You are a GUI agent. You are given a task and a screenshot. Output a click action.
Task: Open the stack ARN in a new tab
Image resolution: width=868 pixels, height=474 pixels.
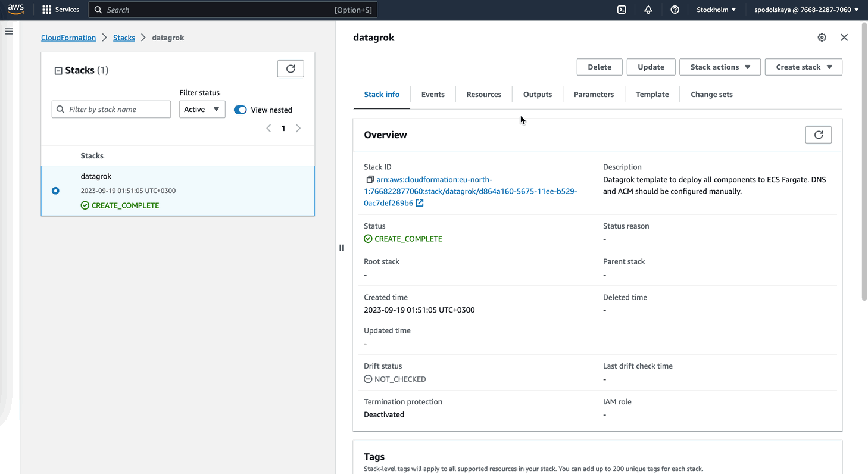click(420, 202)
